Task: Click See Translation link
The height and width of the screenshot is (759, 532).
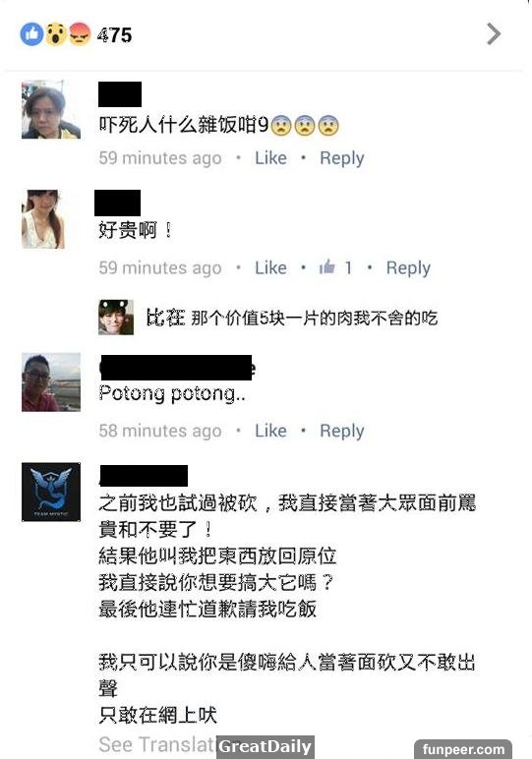Action: [156, 744]
